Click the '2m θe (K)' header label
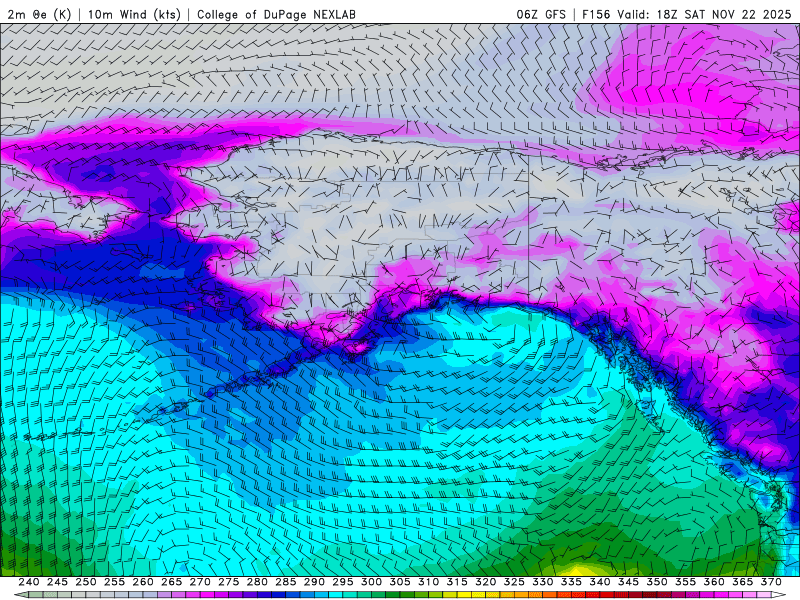Screen dimensions: 800x600 click(x=39, y=14)
